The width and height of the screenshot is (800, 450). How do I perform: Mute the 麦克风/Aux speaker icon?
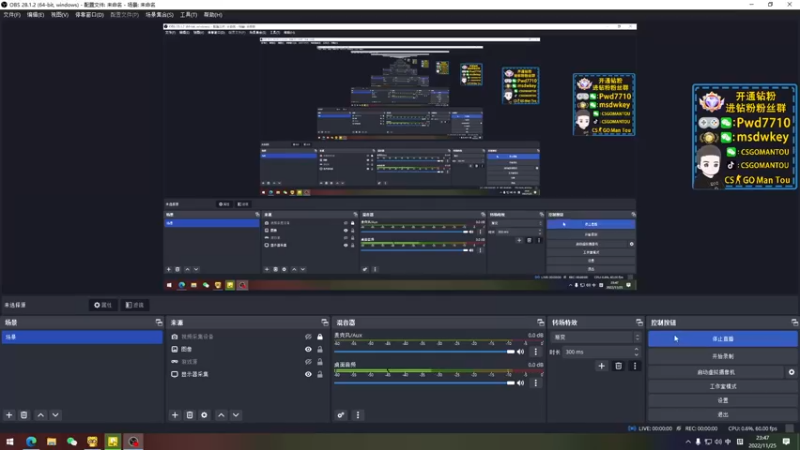point(521,352)
